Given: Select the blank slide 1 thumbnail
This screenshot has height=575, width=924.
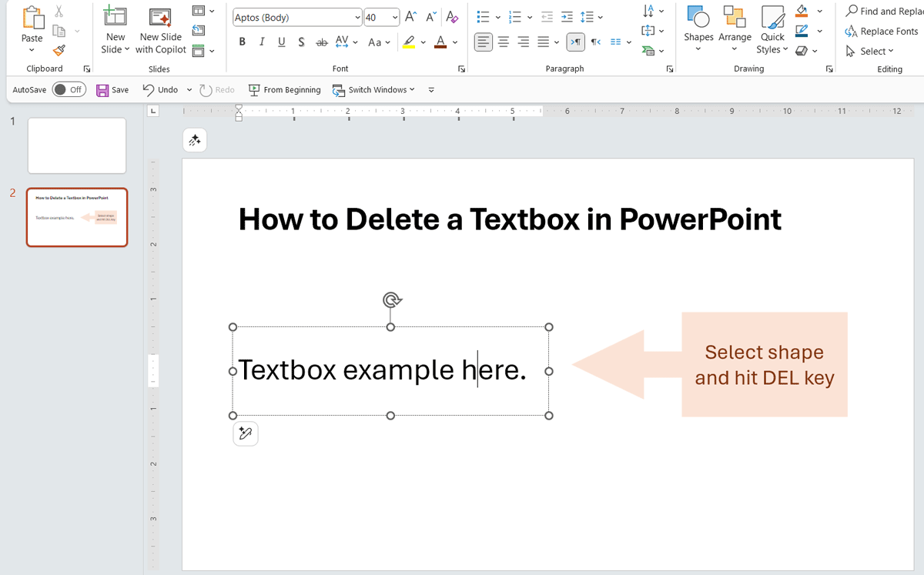Looking at the screenshot, I should point(77,145).
